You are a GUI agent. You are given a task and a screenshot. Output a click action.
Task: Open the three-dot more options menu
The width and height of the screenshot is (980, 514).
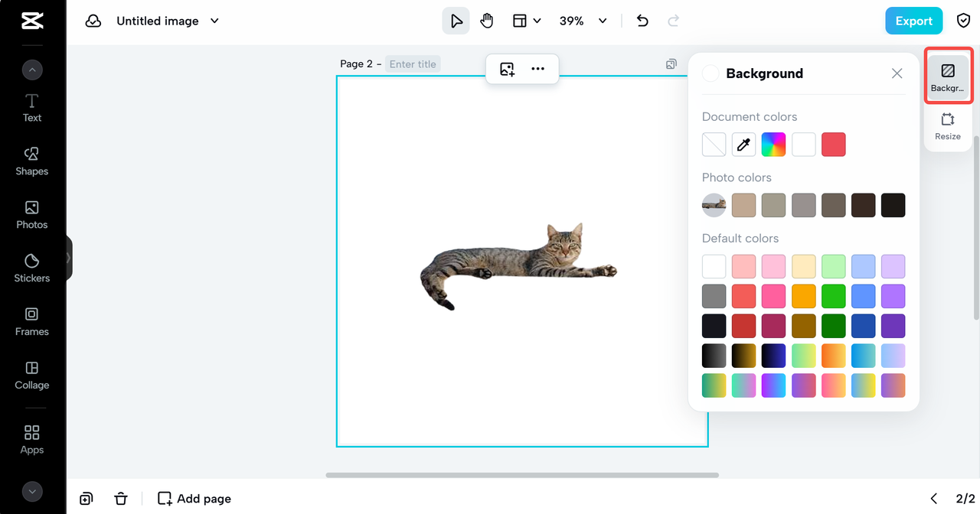538,69
